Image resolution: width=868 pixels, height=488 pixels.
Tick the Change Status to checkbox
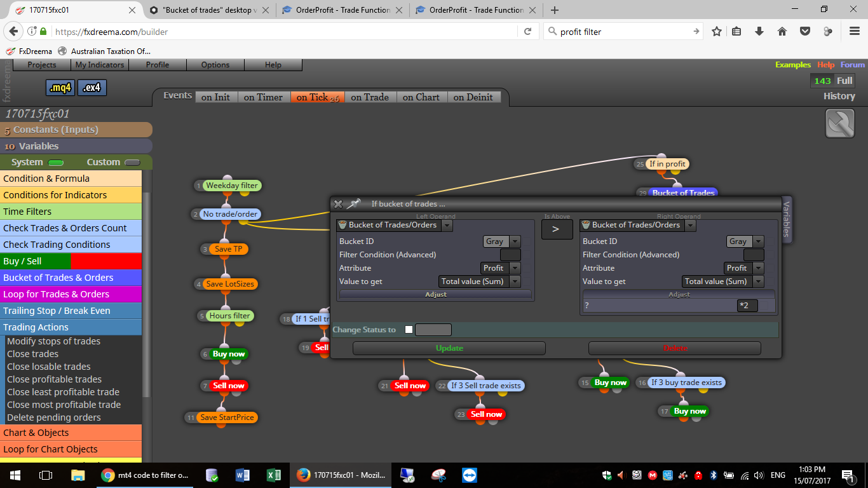click(x=409, y=329)
